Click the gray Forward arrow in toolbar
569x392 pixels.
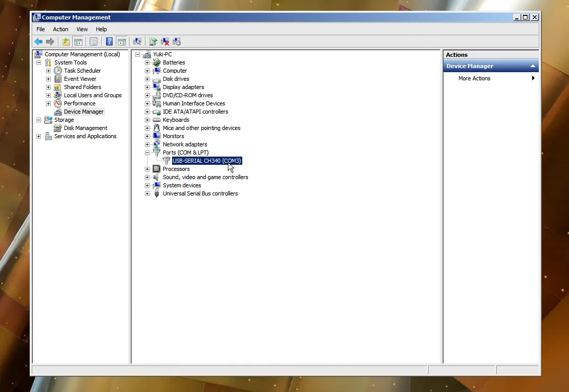coord(50,41)
